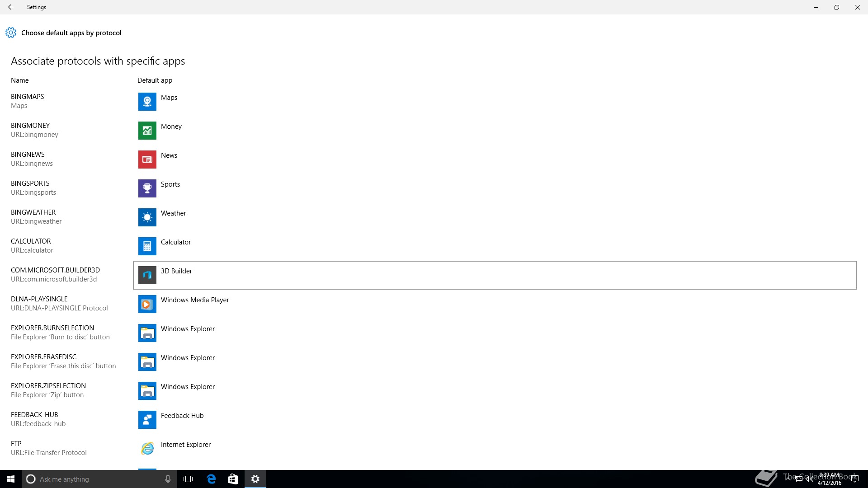Select the Internet Explorer label
The width and height of the screenshot is (868, 488).
click(186, 445)
